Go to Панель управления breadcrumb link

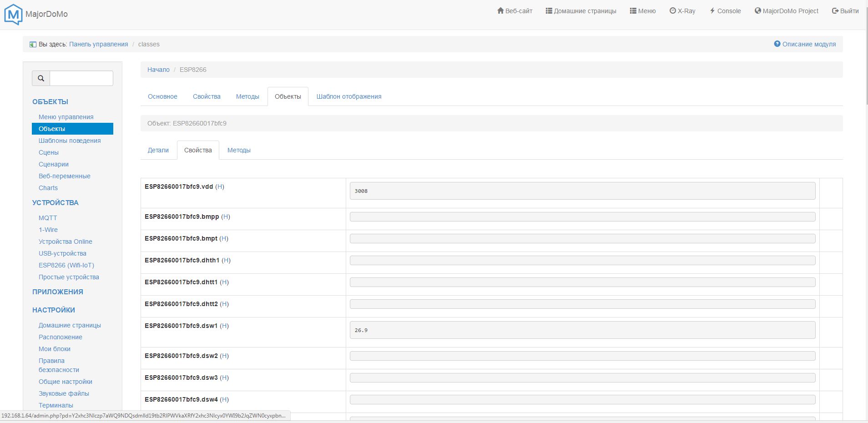98,44
